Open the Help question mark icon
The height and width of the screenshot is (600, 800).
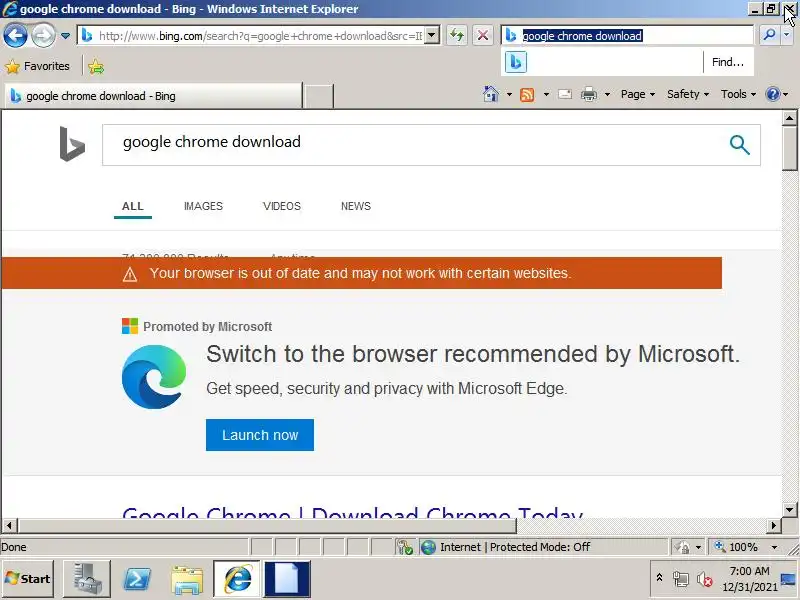click(x=773, y=94)
